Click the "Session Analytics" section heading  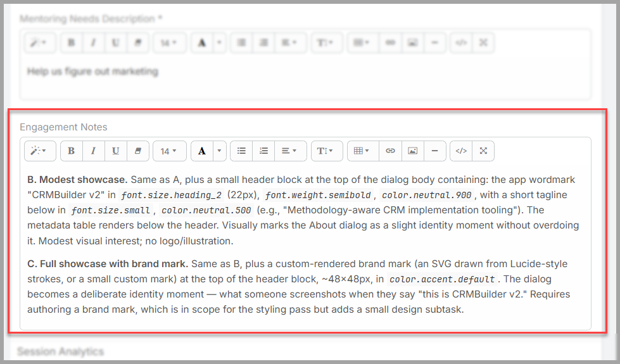click(61, 351)
